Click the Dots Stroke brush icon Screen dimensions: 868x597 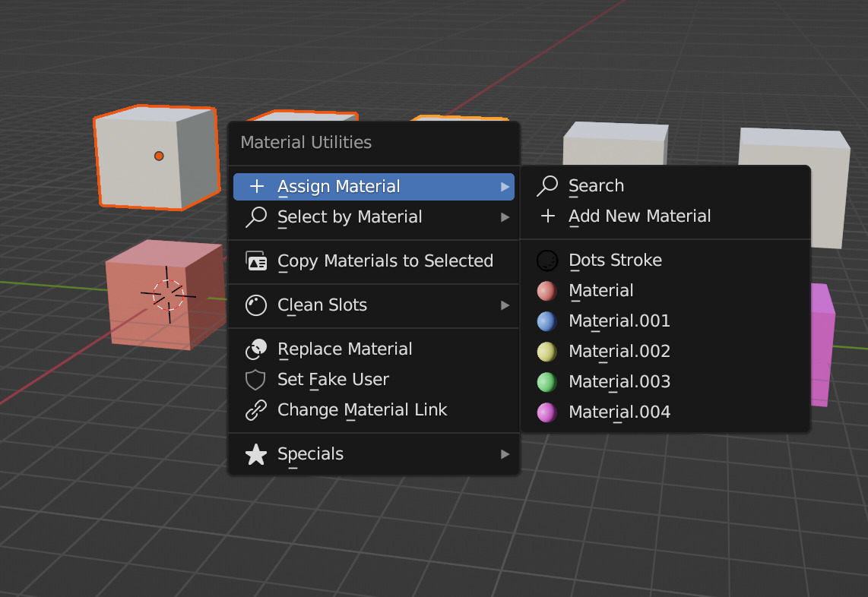coord(547,260)
